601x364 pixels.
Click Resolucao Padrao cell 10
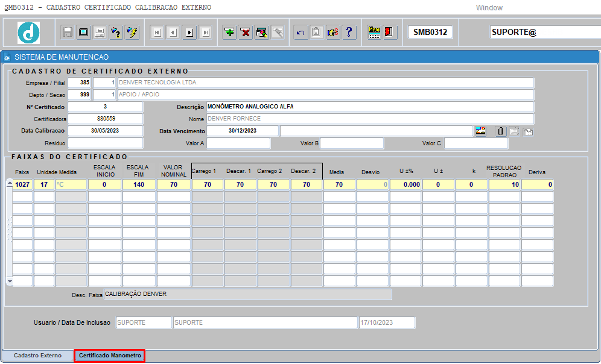(504, 184)
